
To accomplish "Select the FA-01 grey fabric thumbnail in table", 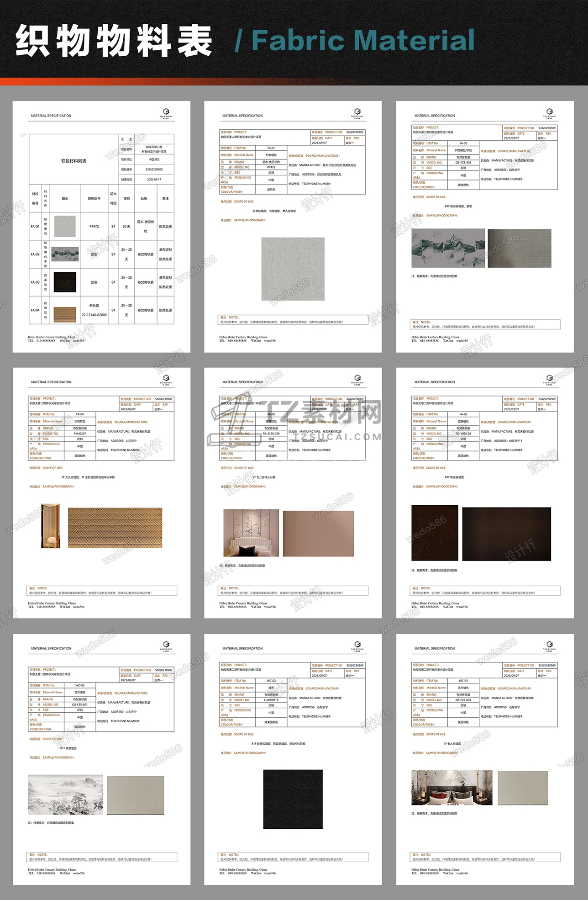I will tap(65, 227).
